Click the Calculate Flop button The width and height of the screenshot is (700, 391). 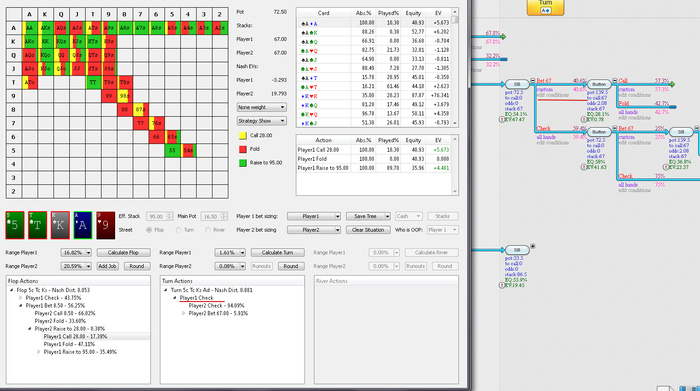pyautogui.click(x=123, y=253)
